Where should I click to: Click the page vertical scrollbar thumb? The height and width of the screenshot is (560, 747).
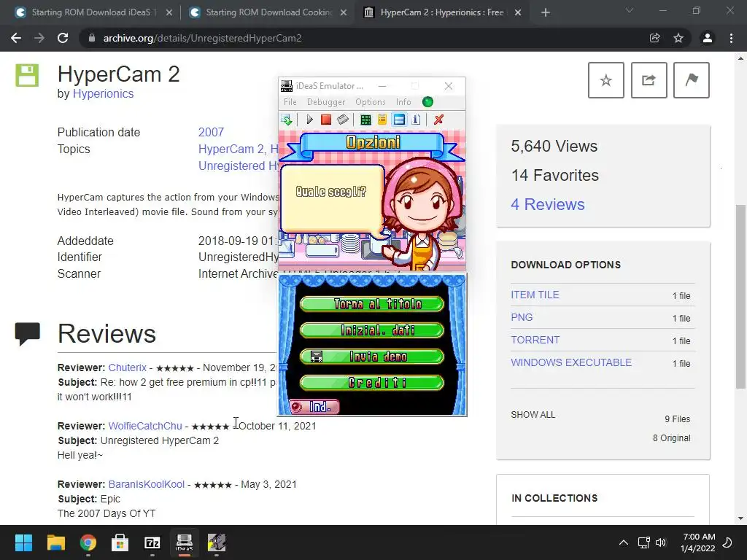click(x=740, y=297)
